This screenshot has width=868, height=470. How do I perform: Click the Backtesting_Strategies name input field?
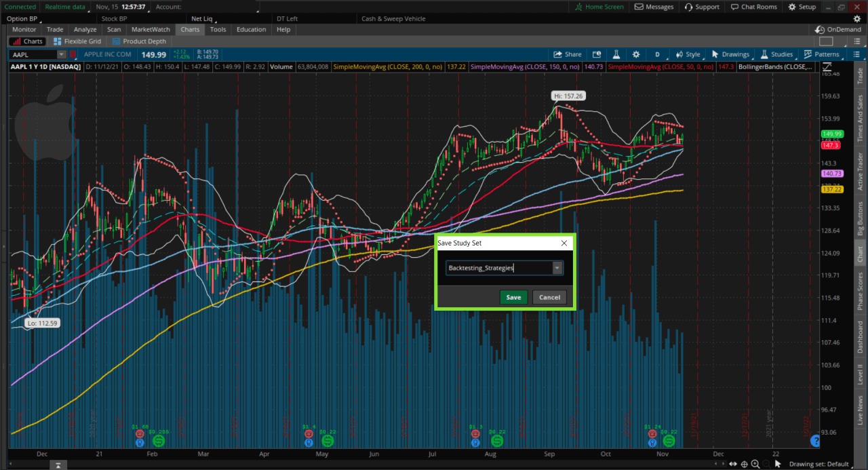498,267
